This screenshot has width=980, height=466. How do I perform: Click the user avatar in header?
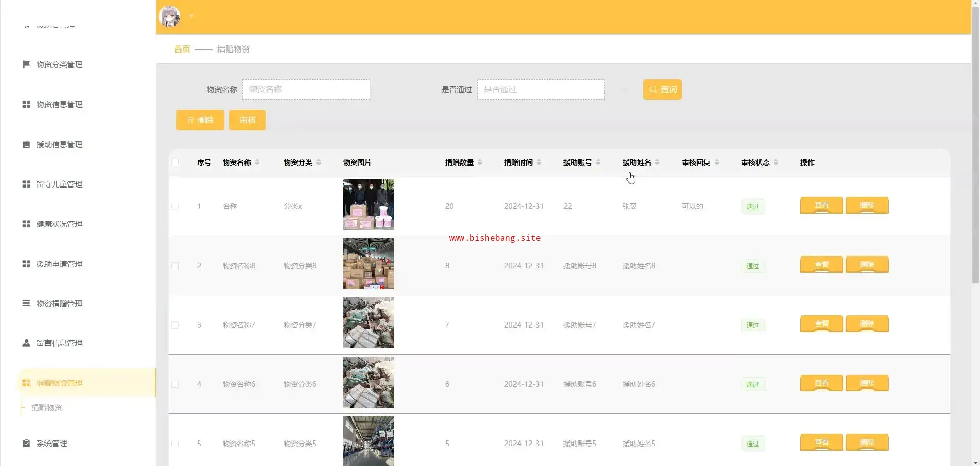click(170, 16)
